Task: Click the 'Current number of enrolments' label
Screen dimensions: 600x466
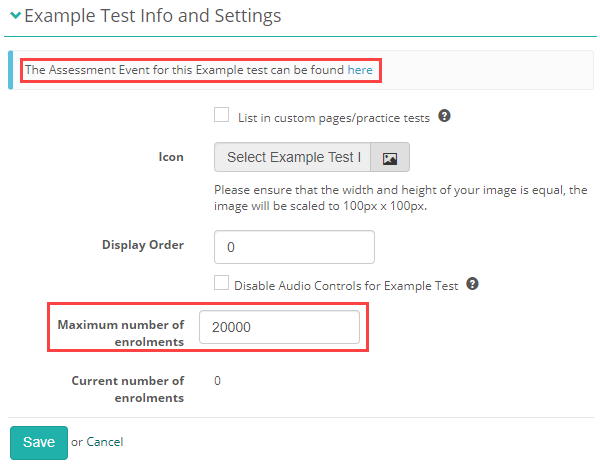Action: click(x=128, y=389)
